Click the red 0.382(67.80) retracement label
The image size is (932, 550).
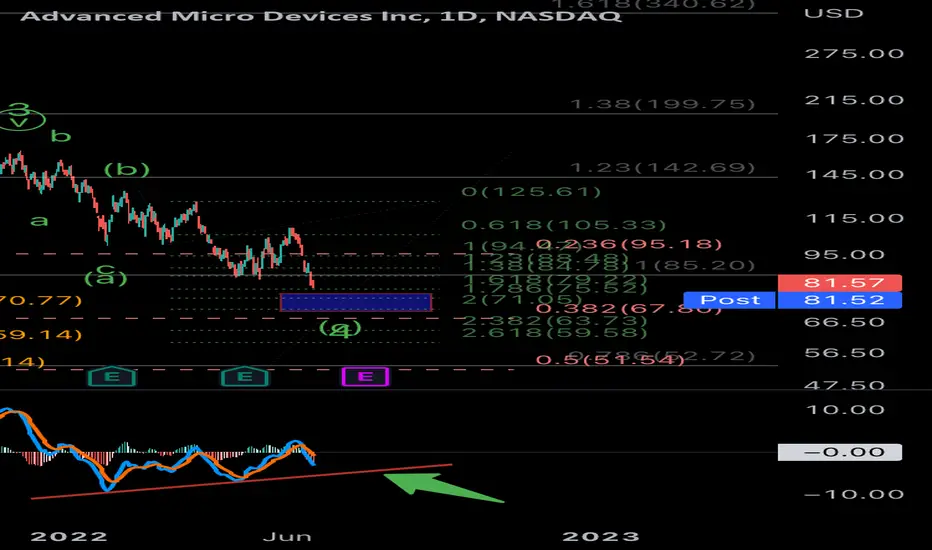pos(629,308)
